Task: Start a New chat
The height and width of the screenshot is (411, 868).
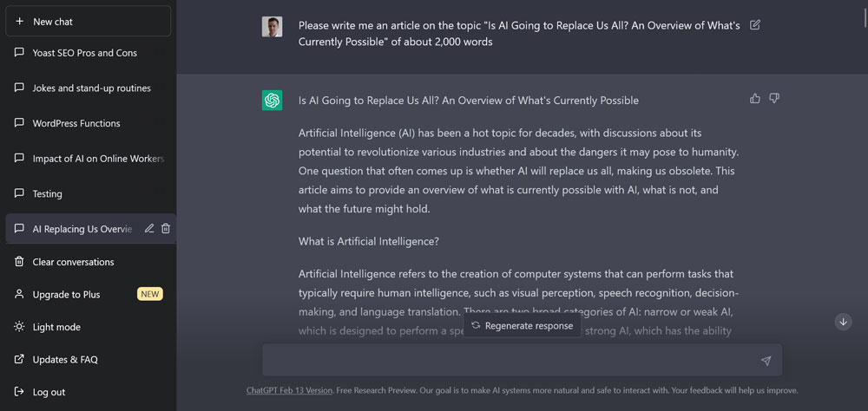Action: pos(88,22)
